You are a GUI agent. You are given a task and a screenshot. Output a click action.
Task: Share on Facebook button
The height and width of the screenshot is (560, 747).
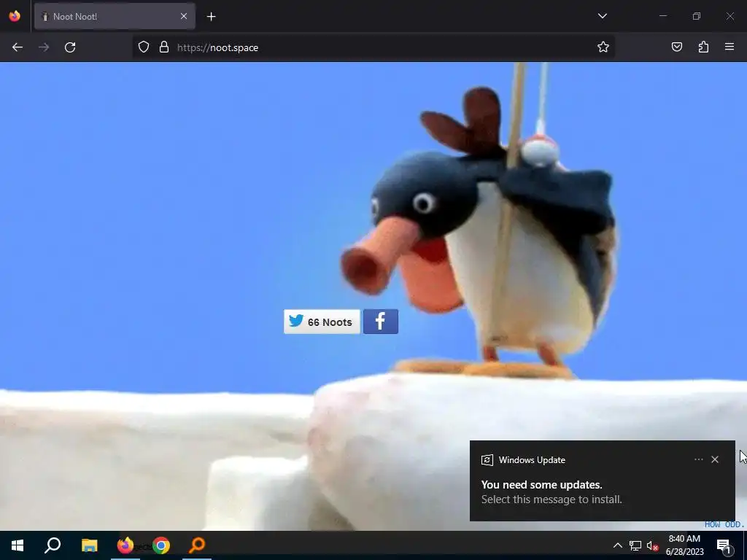click(x=381, y=322)
